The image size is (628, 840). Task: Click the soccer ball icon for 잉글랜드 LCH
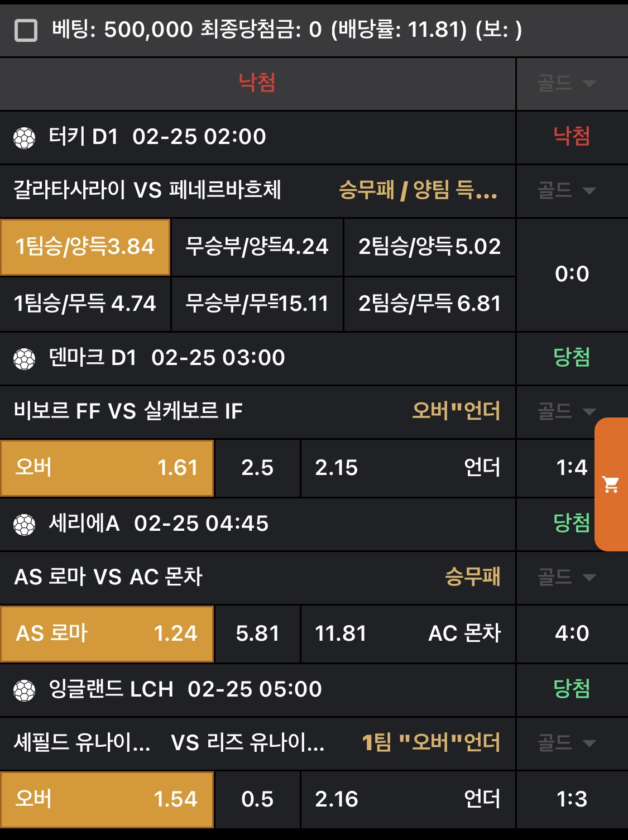tap(24, 690)
